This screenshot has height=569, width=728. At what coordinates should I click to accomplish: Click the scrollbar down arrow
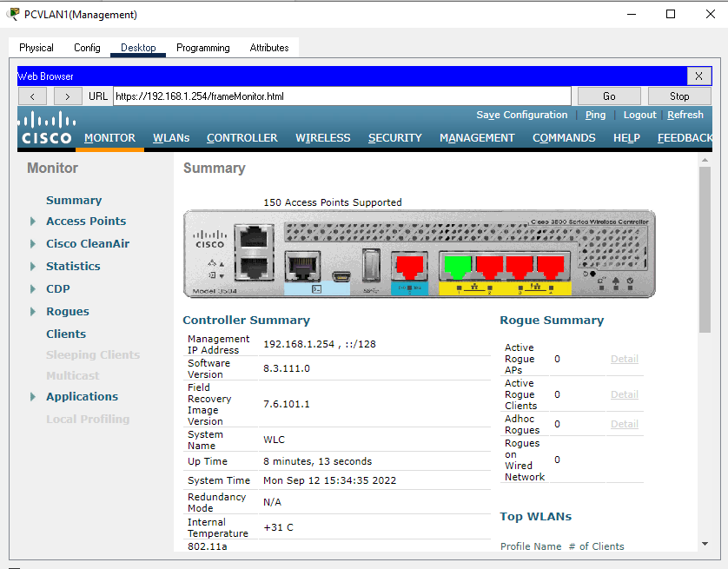pyautogui.click(x=705, y=544)
